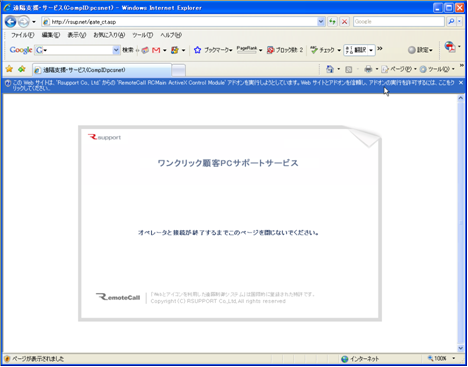Open the 編集 menu
Viewport: 468px width, 367px height.
coord(51,35)
